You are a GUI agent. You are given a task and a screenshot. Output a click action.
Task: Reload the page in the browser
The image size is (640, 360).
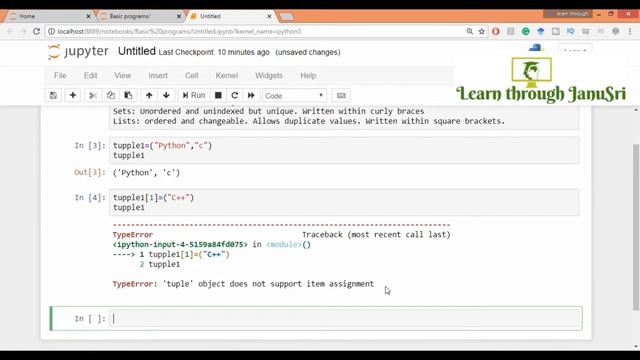point(36,31)
